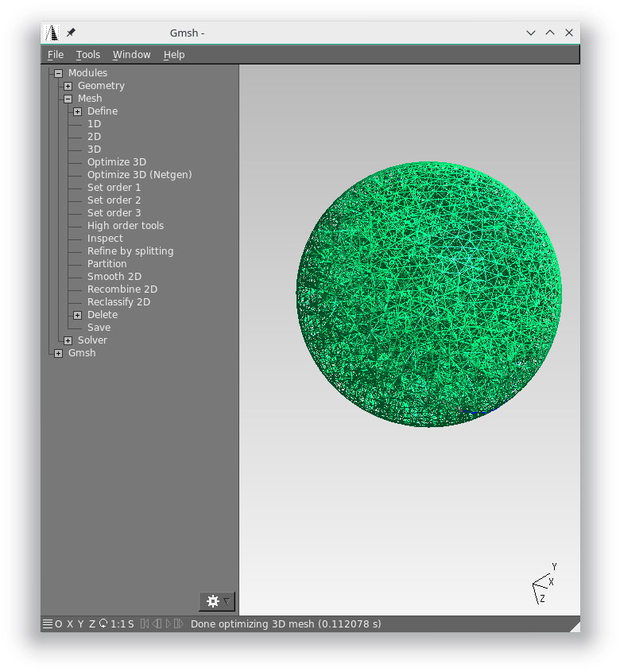Step backward one animation frame
Screen dimensions: 620x672
click(x=157, y=623)
